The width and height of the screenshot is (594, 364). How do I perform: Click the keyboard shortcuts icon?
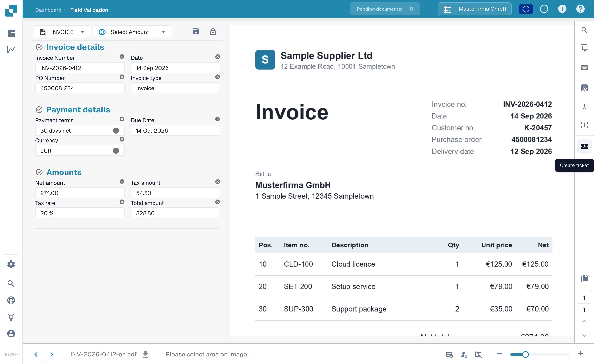[x=584, y=67]
